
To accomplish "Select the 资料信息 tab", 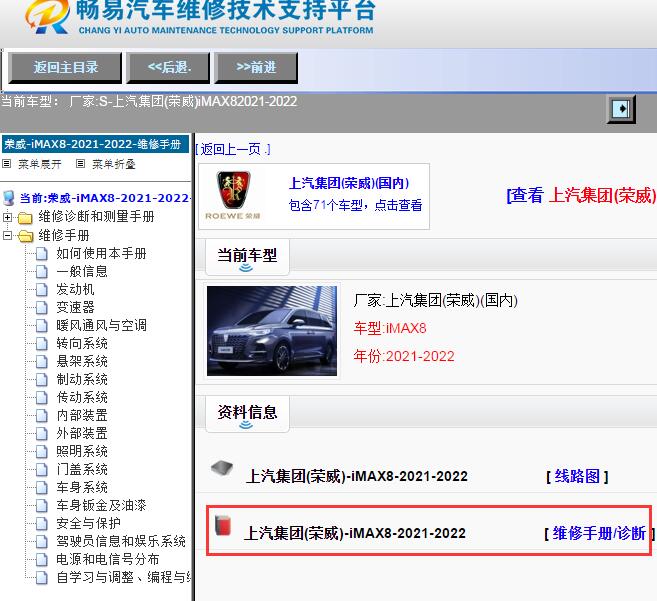I will click(x=247, y=414).
